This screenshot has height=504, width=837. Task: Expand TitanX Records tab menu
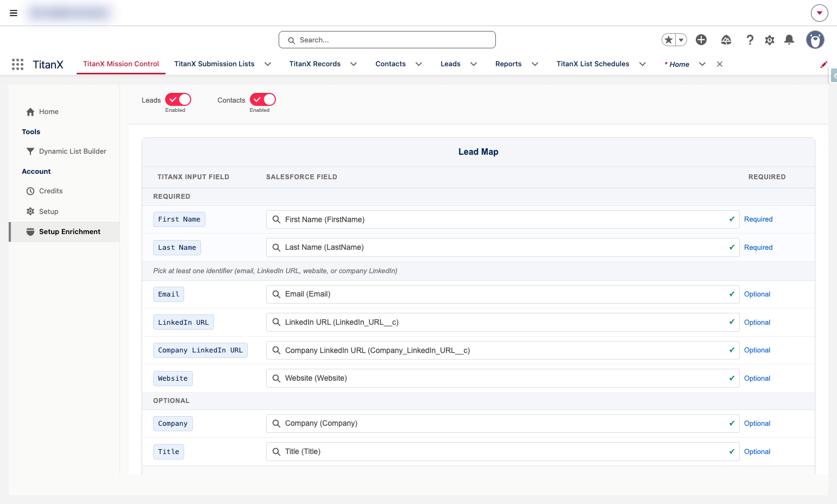(354, 64)
